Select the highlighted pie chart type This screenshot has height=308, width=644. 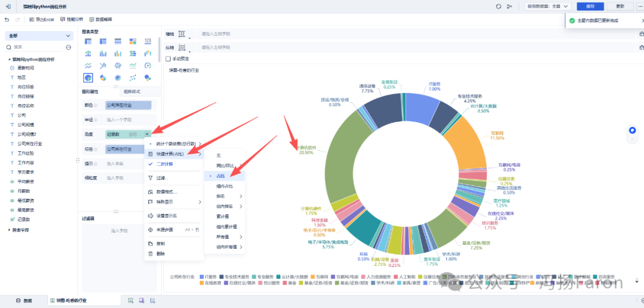(x=88, y=77)
